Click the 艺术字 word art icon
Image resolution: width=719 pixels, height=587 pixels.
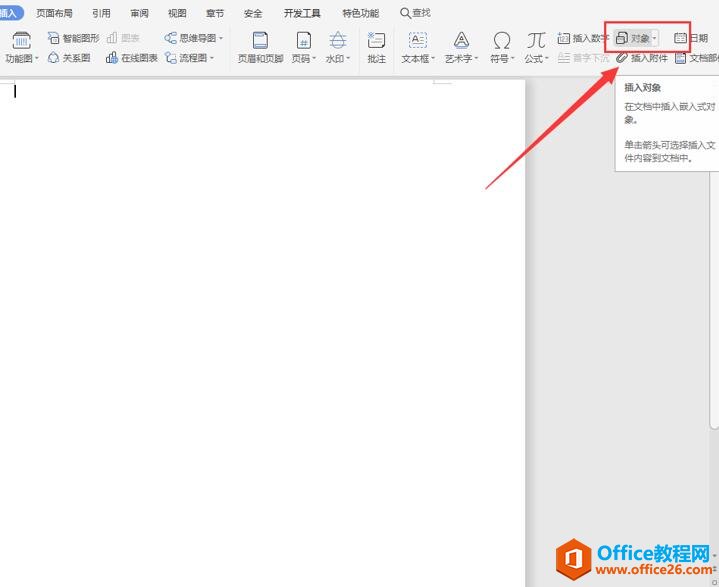pos(461,41)
